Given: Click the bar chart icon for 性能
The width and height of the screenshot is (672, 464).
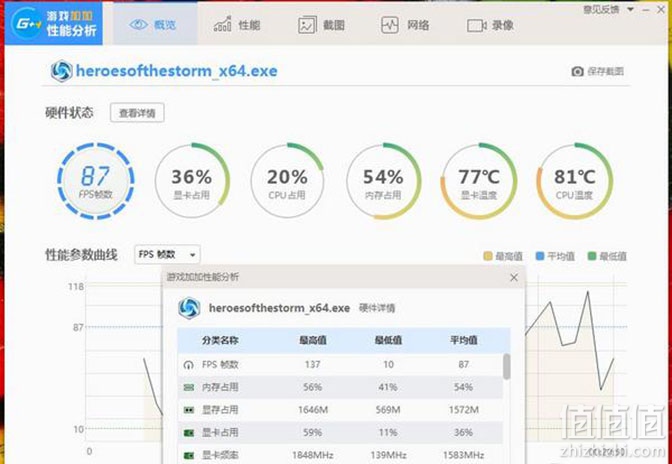Looking at the screenshot, I should click(x=222, y=24).
